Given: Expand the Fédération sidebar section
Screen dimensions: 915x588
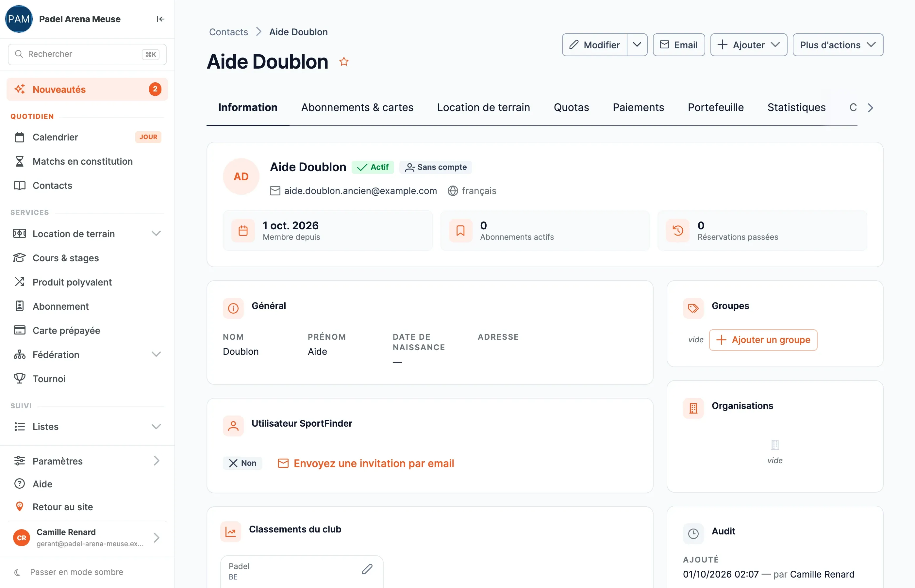Looking at the screenshot, I should click(87, 355).
